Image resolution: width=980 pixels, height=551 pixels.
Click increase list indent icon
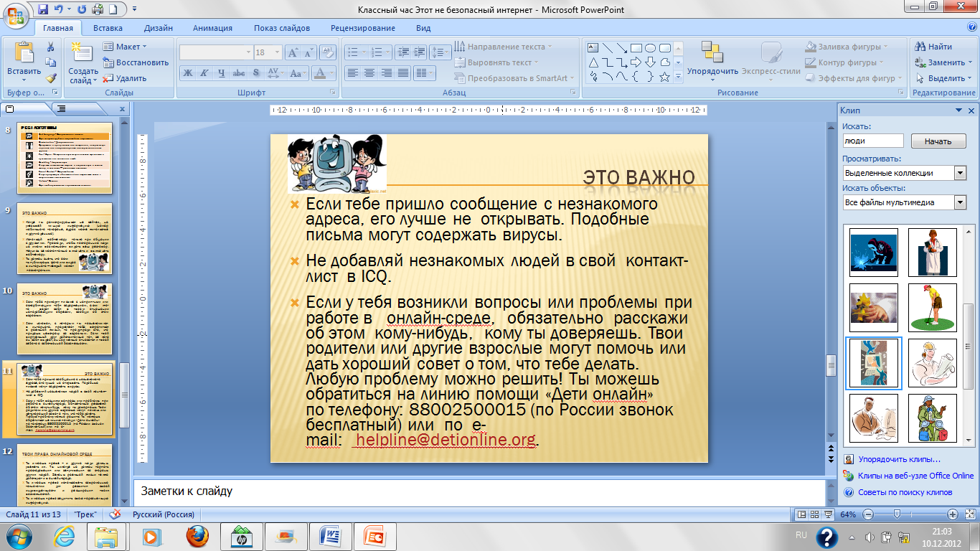(x=420, y=52)
